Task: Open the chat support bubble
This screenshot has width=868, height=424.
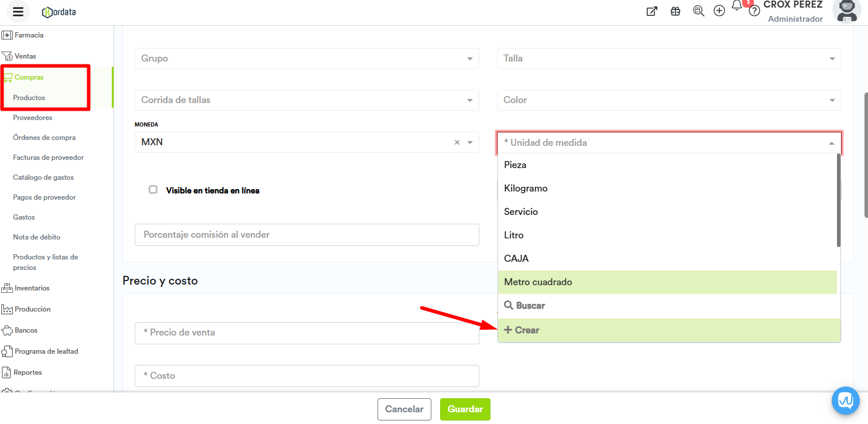Action: tap(845, 401)
